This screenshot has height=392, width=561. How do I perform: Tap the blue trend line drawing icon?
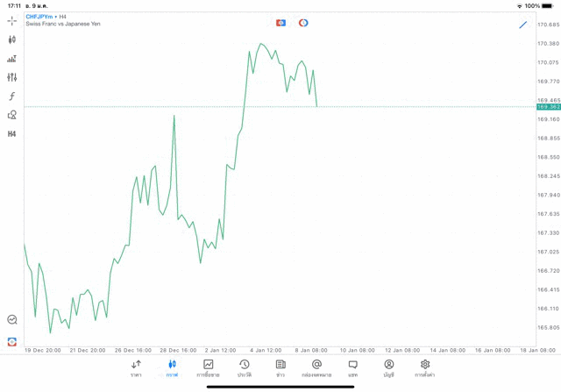[x=523, y=25]
